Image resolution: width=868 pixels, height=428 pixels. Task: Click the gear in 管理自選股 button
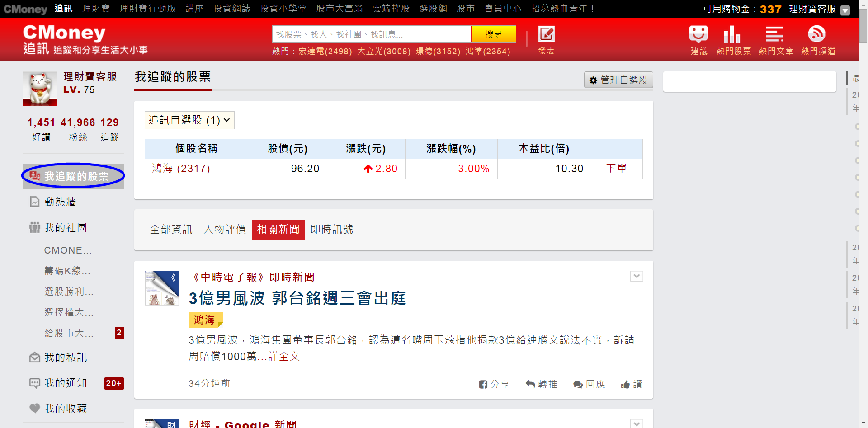(x=593, y=80)
